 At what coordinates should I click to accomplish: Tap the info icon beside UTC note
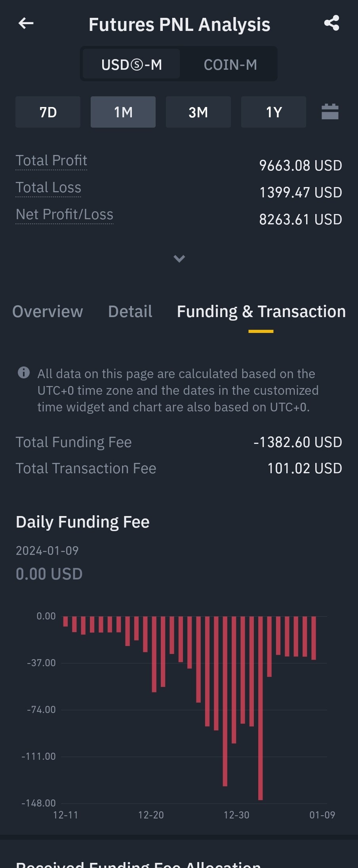click(24, 373)
